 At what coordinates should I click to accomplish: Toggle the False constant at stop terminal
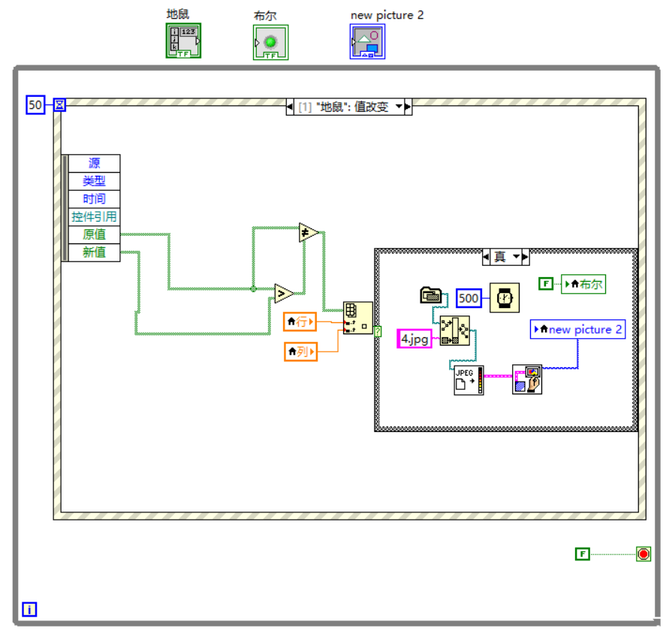583,554
